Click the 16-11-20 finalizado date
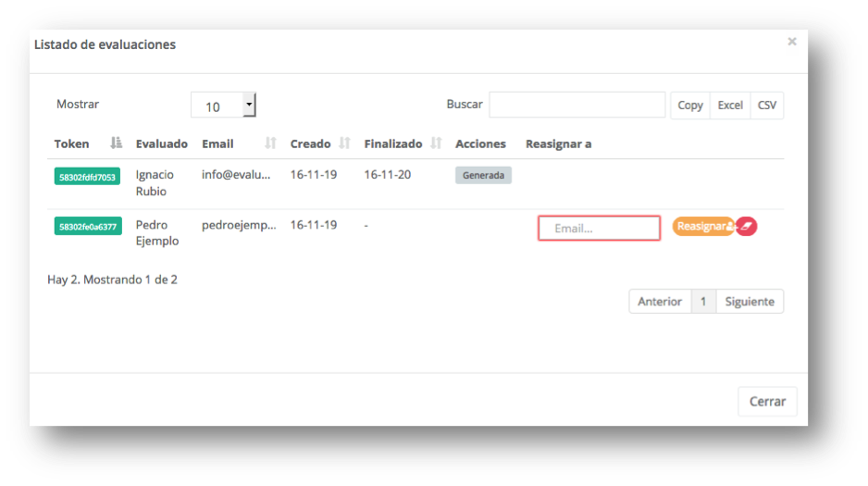The height and width of the screenshot is (486, 868). click(388, 175)
